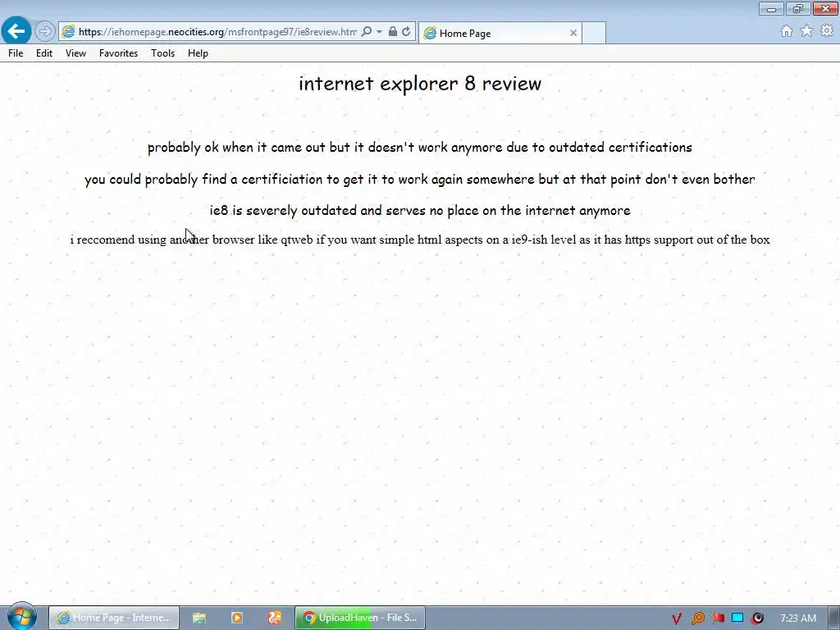Open the Tools gear icon

pyautogui.click(x=827, y=32)
